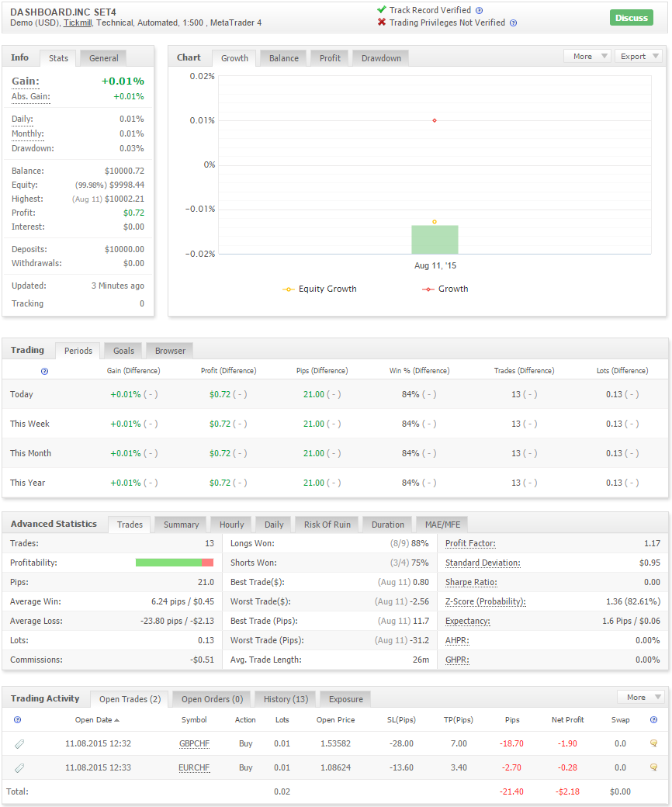Click the AHPR label link
Screen dimensions: 672x807
click(457, 641)
